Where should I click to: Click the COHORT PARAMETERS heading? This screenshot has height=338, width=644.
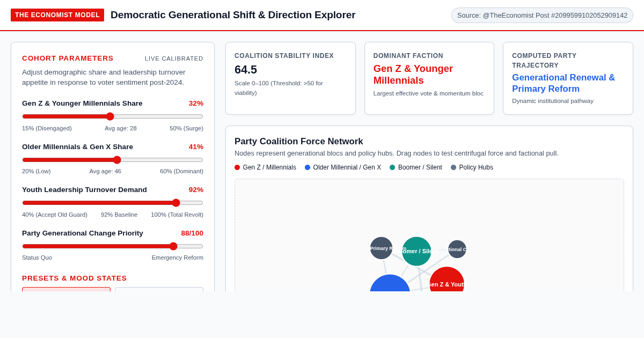point(68,58)
